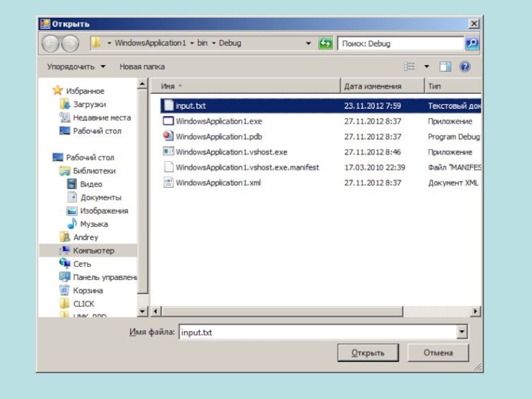Click the green refresh icon
This screenshot has height=399, width=532.
click(326, 44)
